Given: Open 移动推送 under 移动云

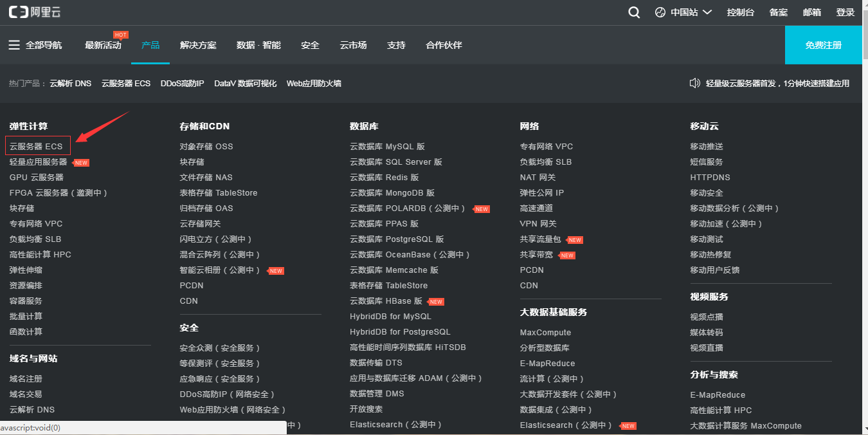Looking at the screenshot, I should coord(707,147).
